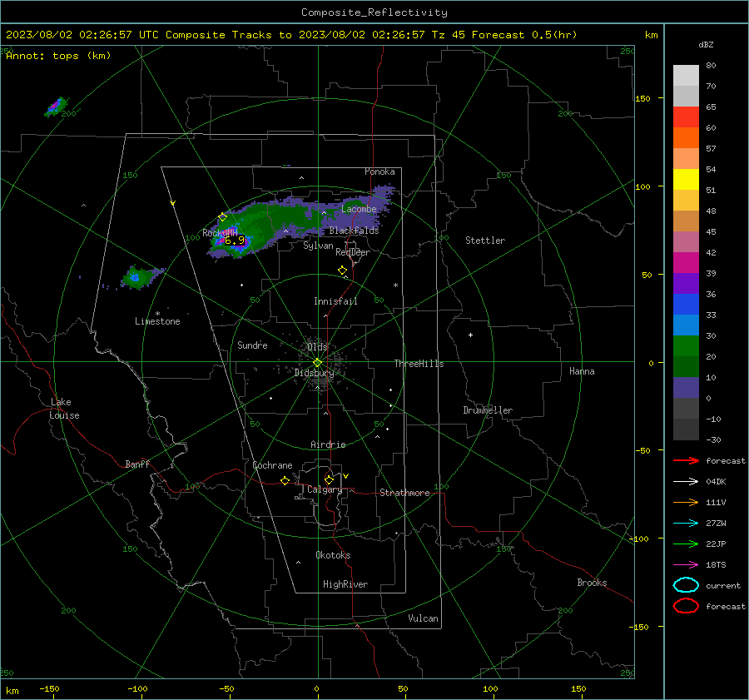Image resolution: width=749 pixels, height=700 pixels.
Task: Click the HighRiver city label
Action: 345,584
